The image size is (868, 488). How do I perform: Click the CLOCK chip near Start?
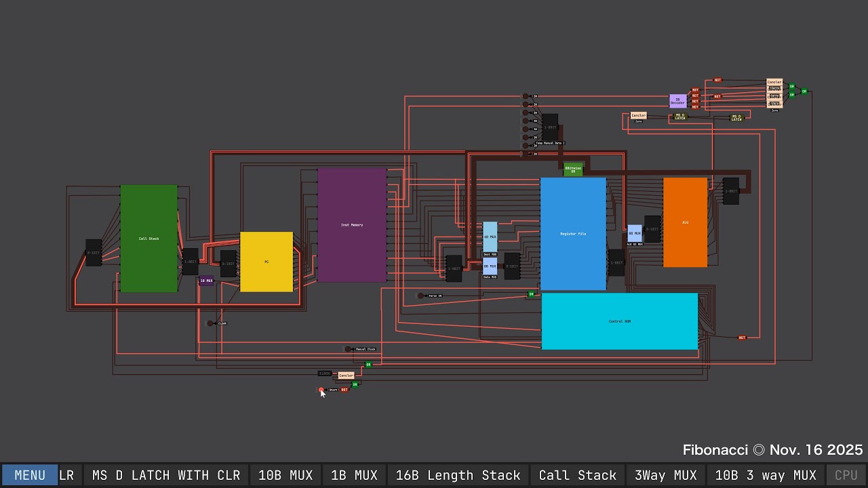(x=325, y=373)
